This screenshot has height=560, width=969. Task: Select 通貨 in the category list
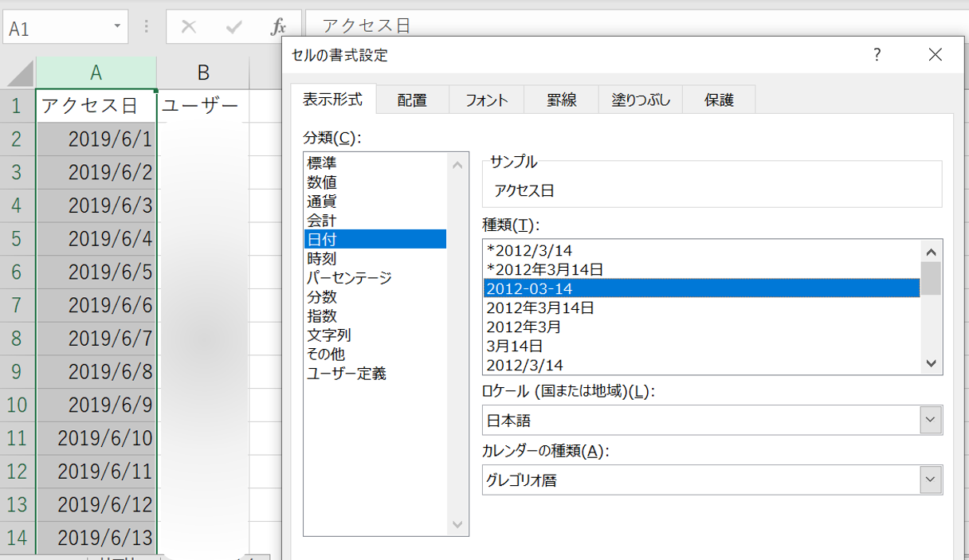click(322, 202)
